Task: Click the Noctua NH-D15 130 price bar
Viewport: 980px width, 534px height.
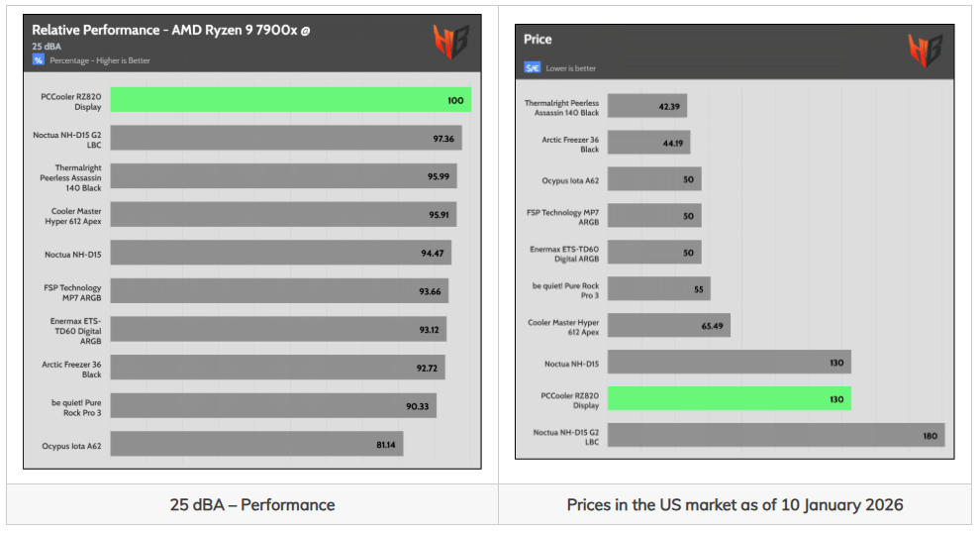Action: [729, 362]
